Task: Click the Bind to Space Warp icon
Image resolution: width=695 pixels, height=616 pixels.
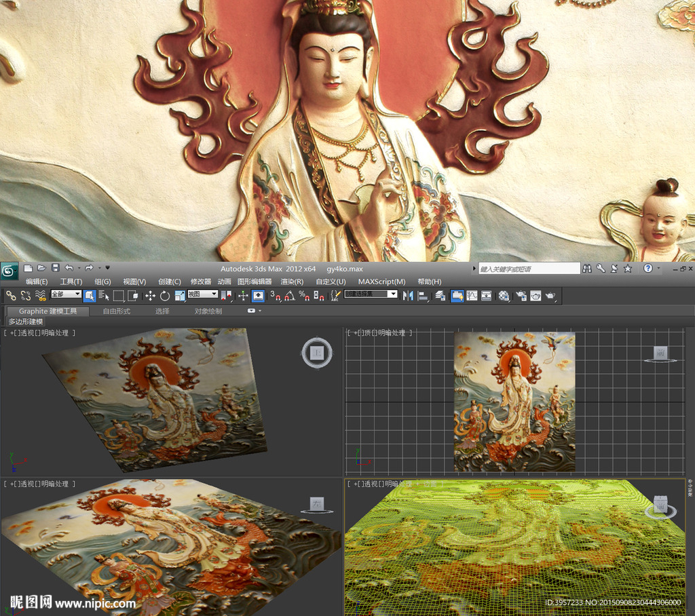Action: 40,296
